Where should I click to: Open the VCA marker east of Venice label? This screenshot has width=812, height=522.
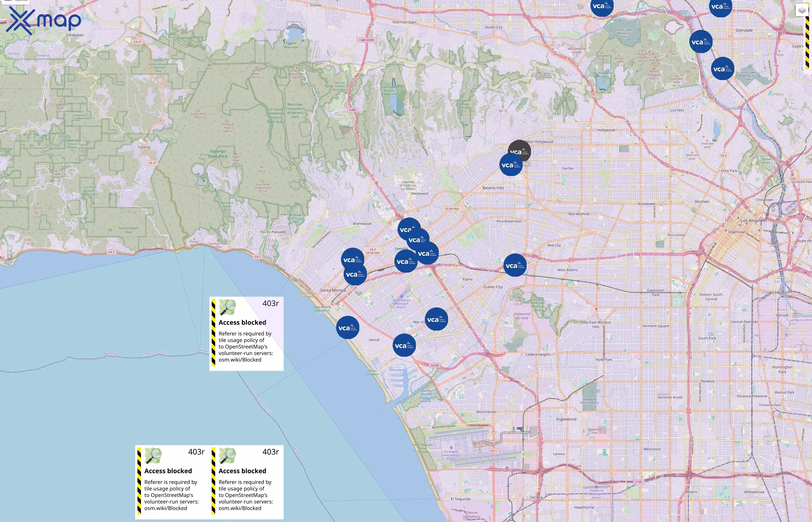[404, 345]
